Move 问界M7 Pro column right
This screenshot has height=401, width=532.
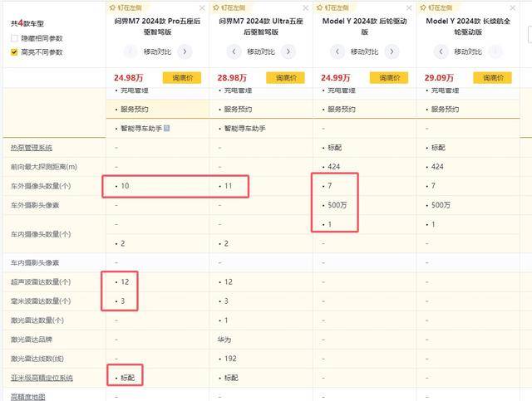click(185, 51)
